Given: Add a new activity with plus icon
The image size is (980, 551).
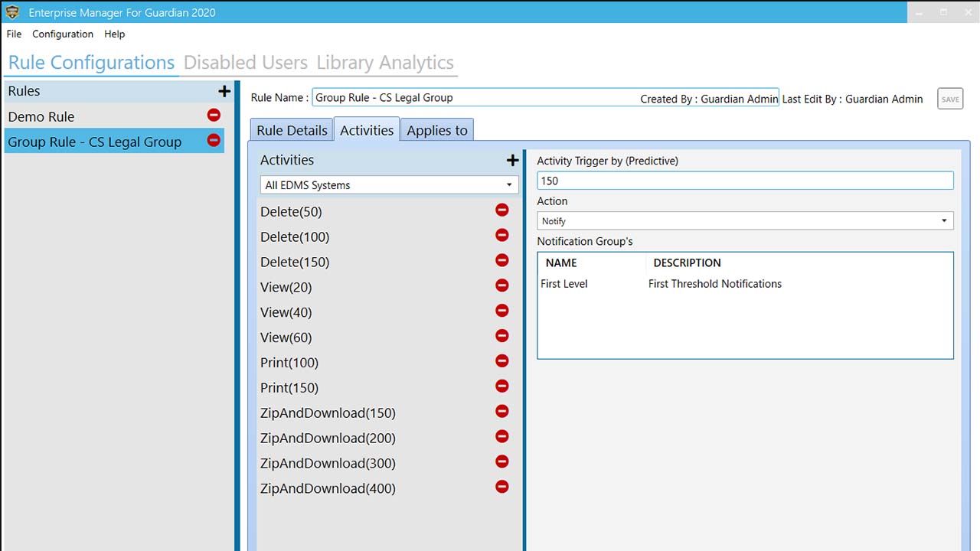Looking at the screenshot, I should point(513,160).
